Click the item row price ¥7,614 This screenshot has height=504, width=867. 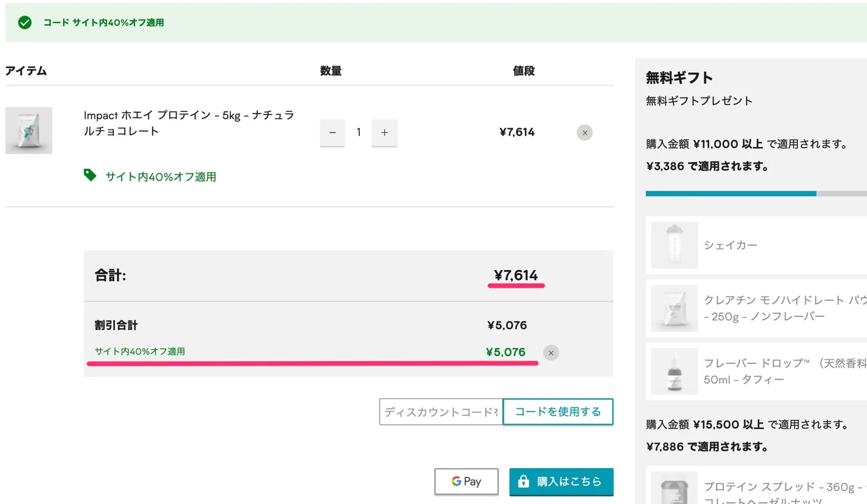point(516,132)
